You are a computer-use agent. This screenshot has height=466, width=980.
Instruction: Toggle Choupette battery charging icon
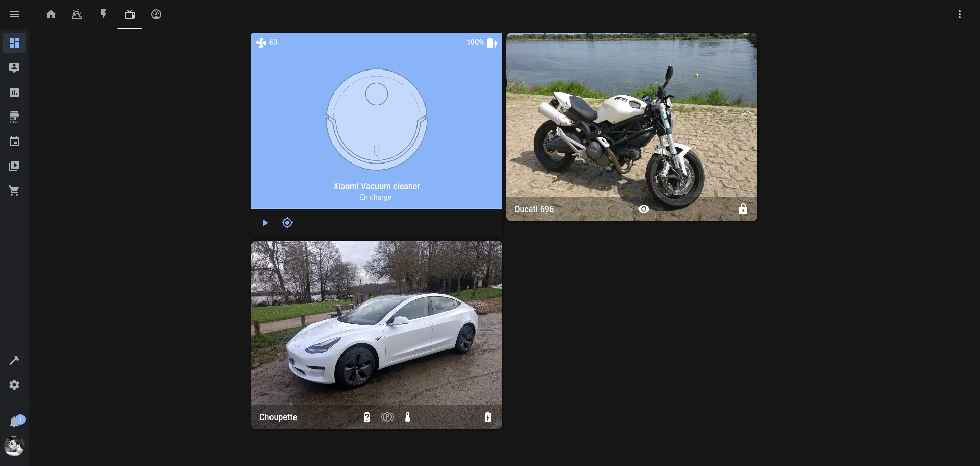coord(488,417)
